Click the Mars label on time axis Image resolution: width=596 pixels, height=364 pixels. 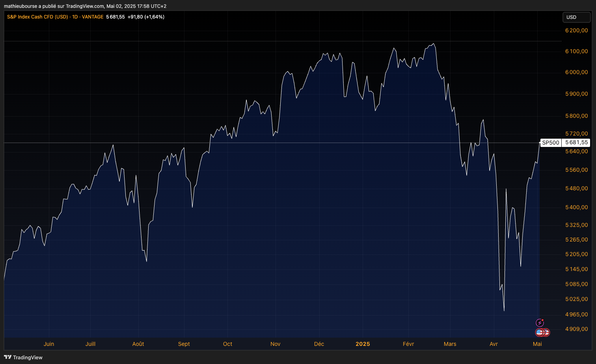tap(450, 344)
